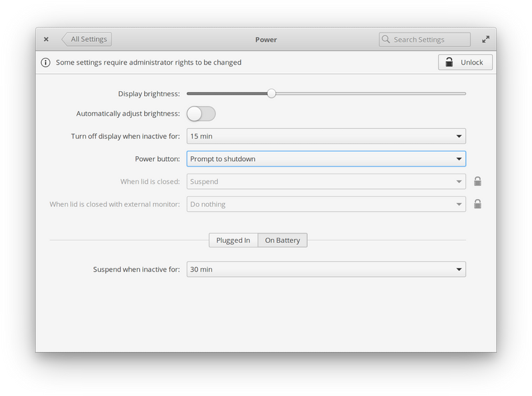Open lid closed with external monitor dropdown
532x396 pixels.
(x=326, y=204)
